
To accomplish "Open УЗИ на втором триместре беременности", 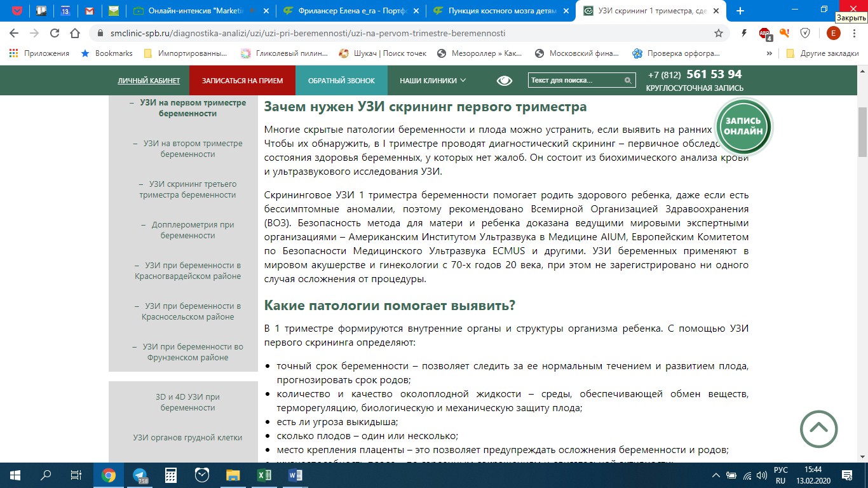I will pos(187,149).
